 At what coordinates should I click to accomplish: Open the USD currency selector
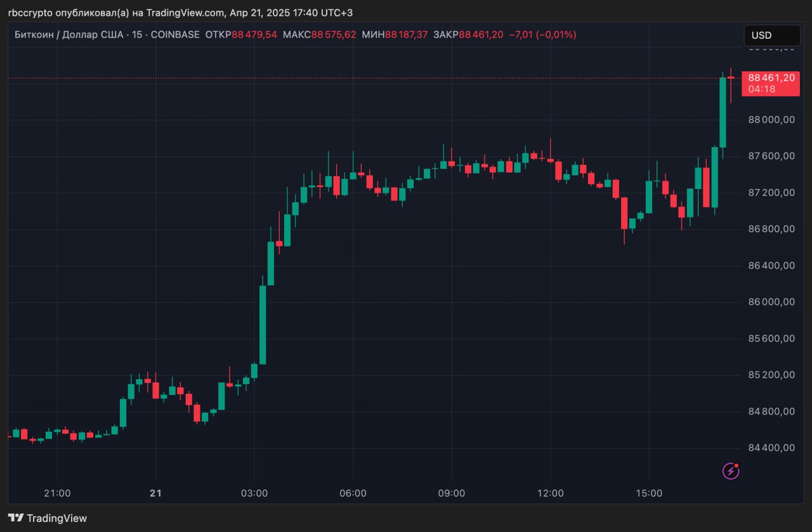772,36
